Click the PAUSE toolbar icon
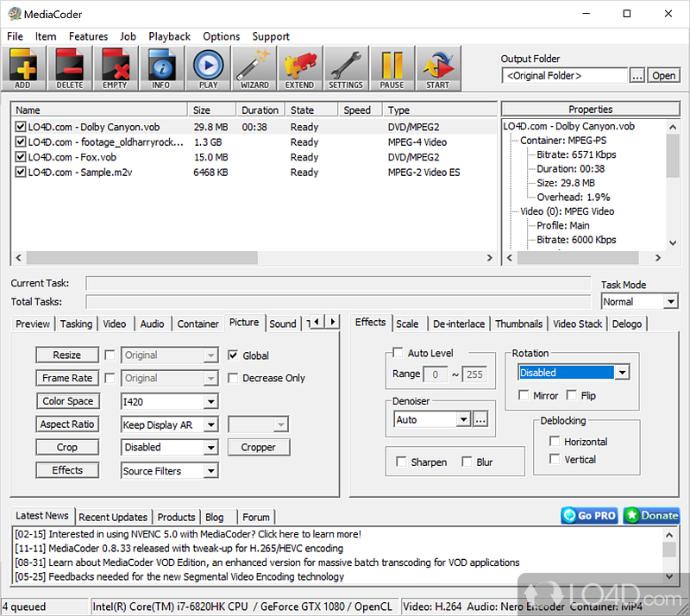 point(392,68)
